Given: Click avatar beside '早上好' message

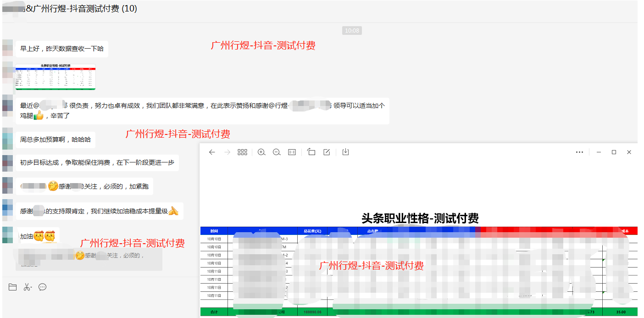Looking at the screenshot, I should pos(7,48).
